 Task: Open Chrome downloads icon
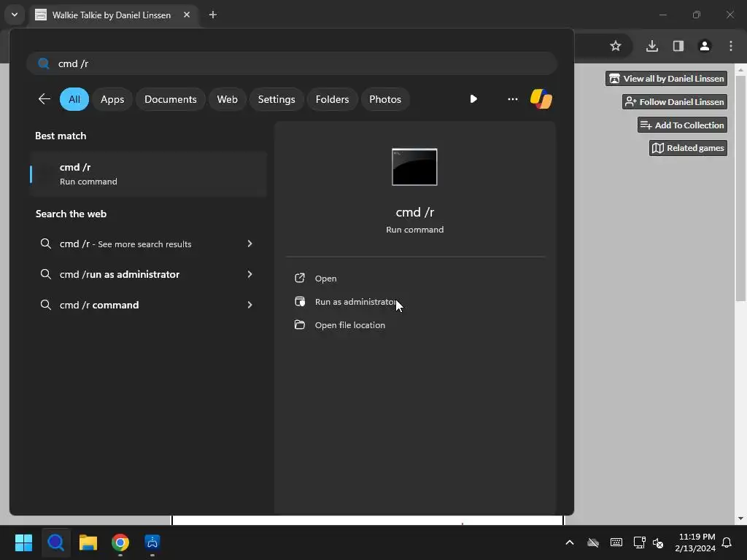[651, 46]
